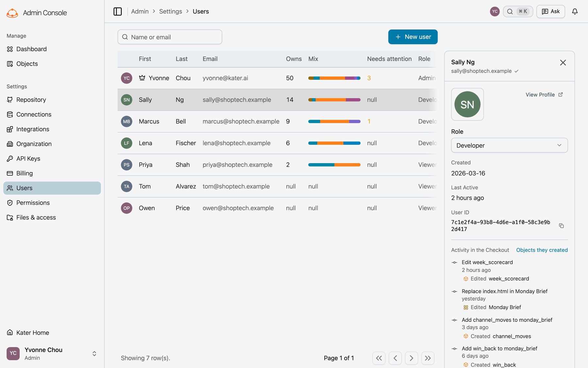Click the Admin Console logo
This screenshot has width=588, height=368.
[12, 13]
